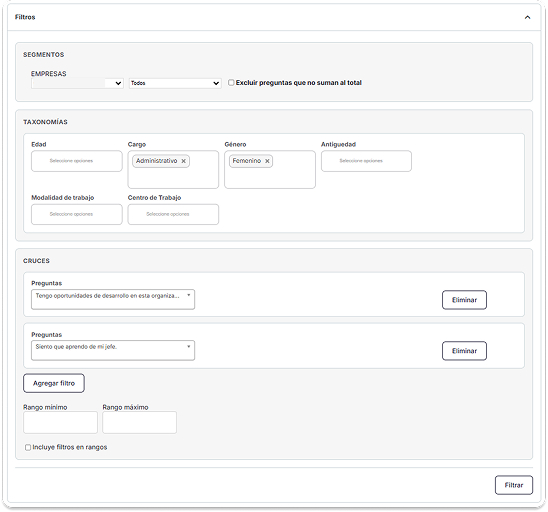
Task: Open the Modalidad de trabajo selector
Action: pyautogui.click(x=77, y=214)
